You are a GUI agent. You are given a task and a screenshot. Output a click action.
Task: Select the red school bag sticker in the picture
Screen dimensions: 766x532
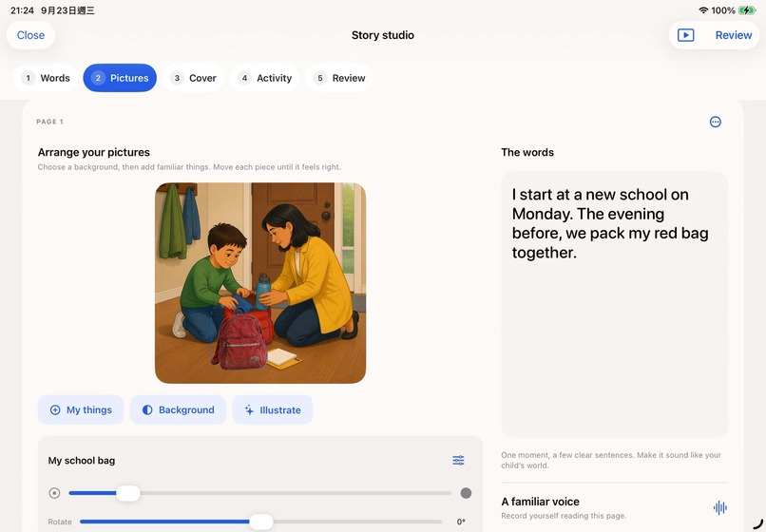coord(239,342)
